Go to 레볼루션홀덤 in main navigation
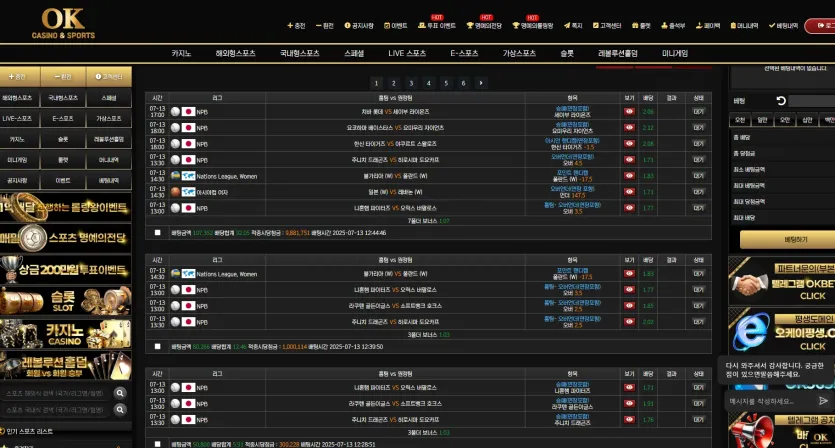Image resolution: width=835 pixels, height=448 pixels. click(x=618, y=53)
